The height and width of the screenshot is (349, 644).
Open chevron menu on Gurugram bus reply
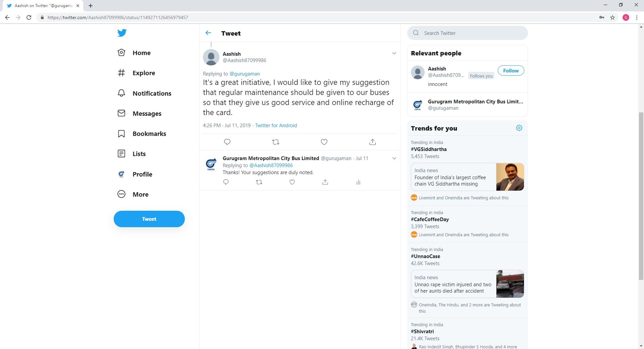[394, 158]
